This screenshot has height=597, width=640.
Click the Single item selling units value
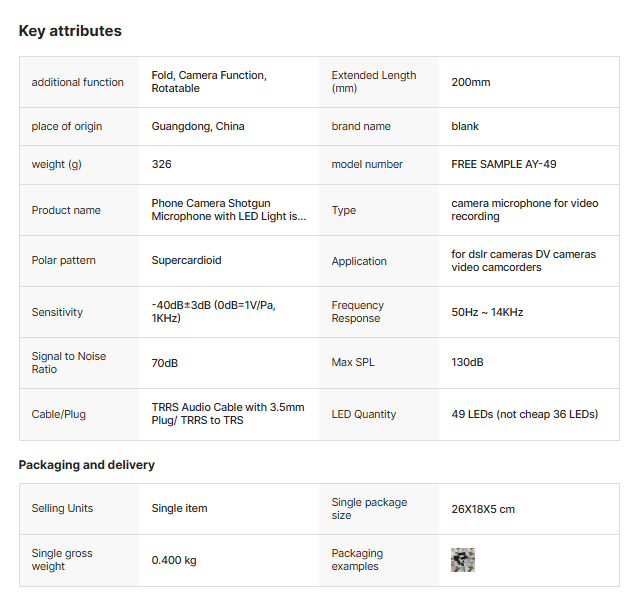180,508
